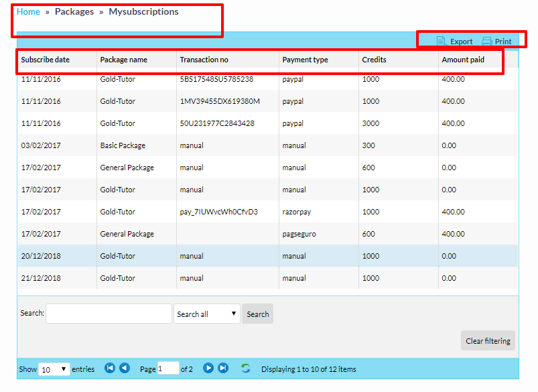Screen dimensions: 538x392
Task: Click the page number input box
Action: [168, 369]
